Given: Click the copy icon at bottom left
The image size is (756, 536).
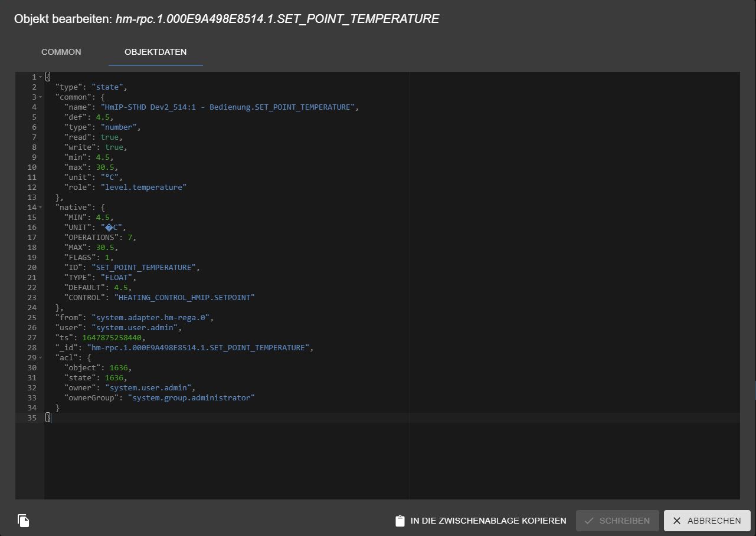Looking at the screenshot, I should [22, 521].
